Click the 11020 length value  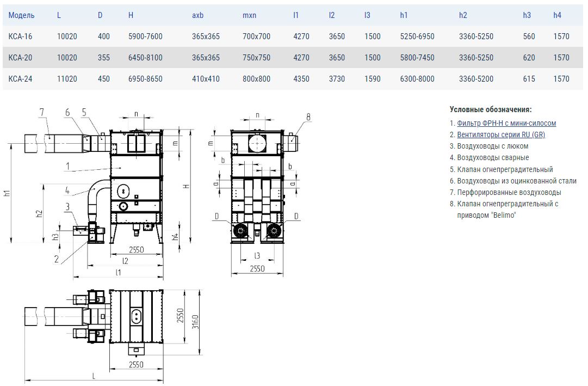point(67,79)
